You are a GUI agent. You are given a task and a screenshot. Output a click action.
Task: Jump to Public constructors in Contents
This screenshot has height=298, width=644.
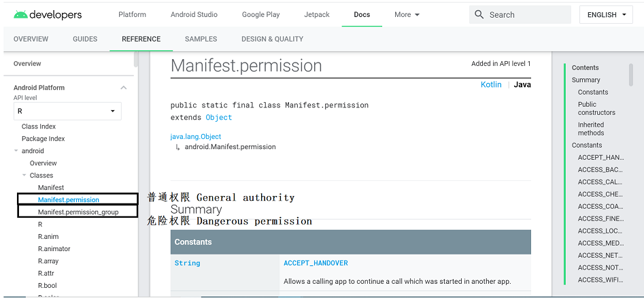point(596,108)
